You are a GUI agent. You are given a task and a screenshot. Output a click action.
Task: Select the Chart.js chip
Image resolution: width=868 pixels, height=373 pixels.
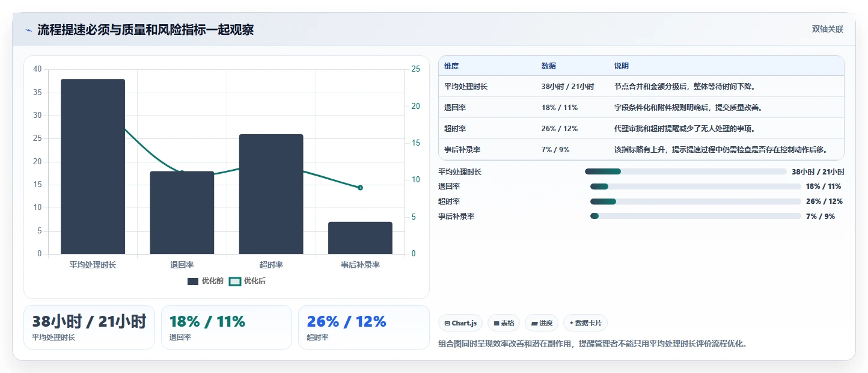pos(460,323)
